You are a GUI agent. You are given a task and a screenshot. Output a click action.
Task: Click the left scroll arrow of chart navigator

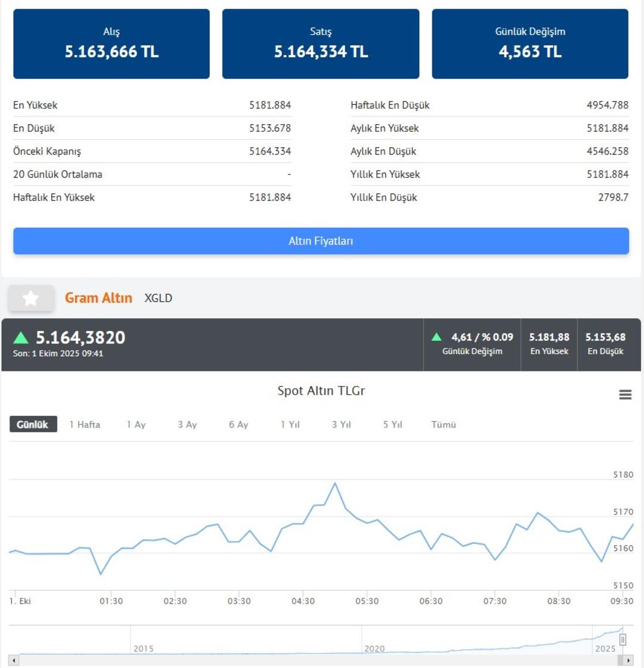coord(14,660)
